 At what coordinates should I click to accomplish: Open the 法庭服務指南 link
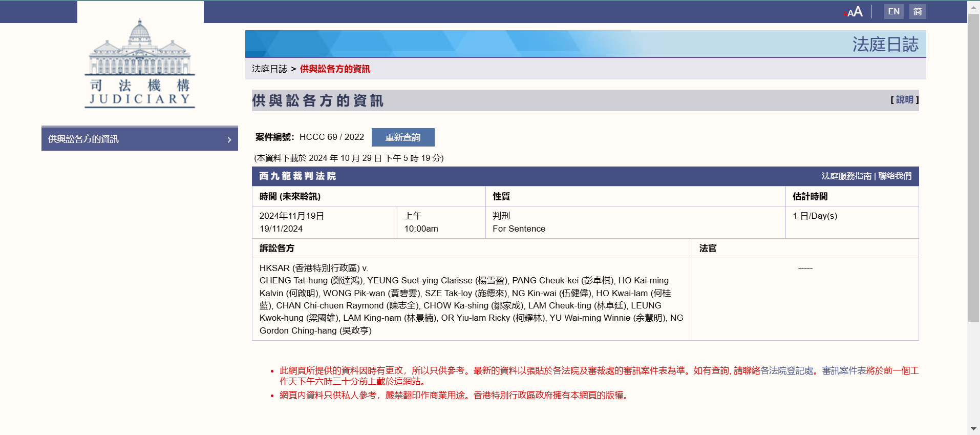[846, 176]
